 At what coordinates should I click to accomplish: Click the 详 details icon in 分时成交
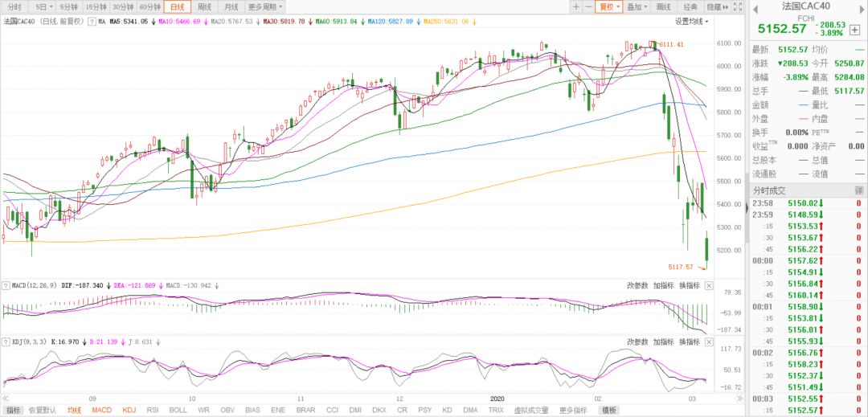coord(858,190)
